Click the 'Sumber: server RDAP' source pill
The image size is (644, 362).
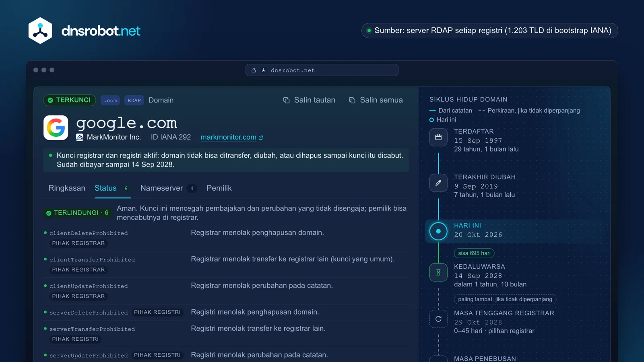[489, 31]
